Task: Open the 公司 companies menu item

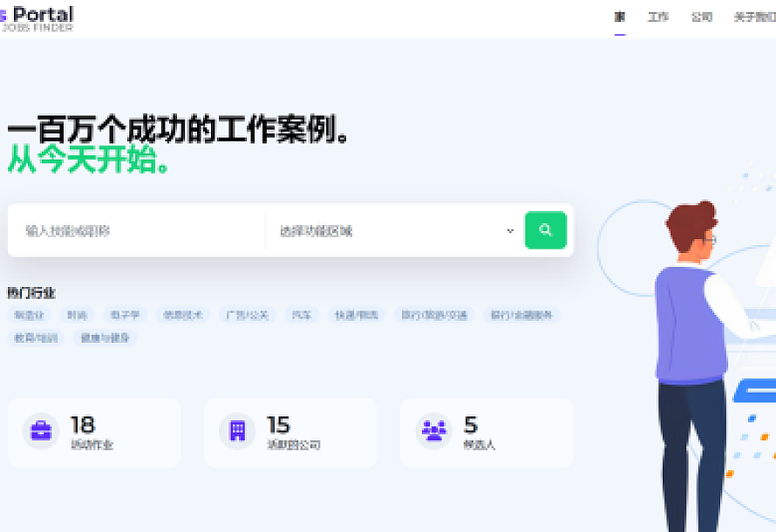Action: pyautogui.click(x=702, y=17)
